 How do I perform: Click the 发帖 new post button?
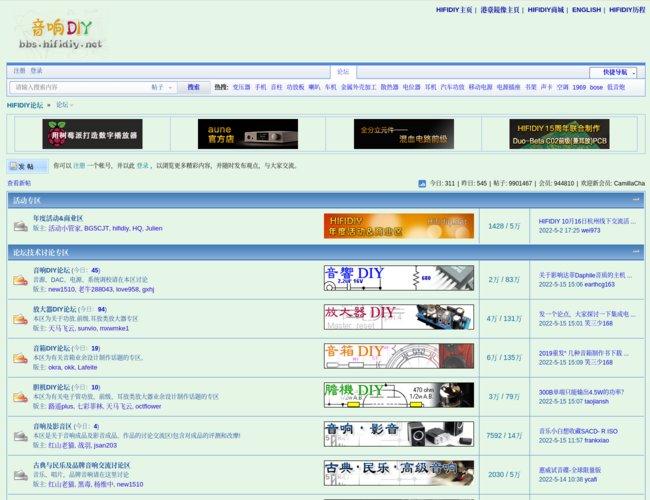point(28,166)
